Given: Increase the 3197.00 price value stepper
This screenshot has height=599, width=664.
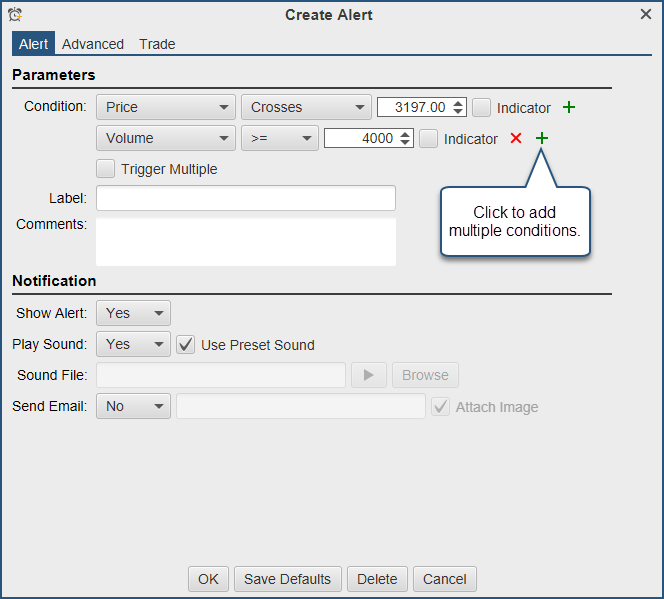Looking at the screenshot, I should coord(459,103).
